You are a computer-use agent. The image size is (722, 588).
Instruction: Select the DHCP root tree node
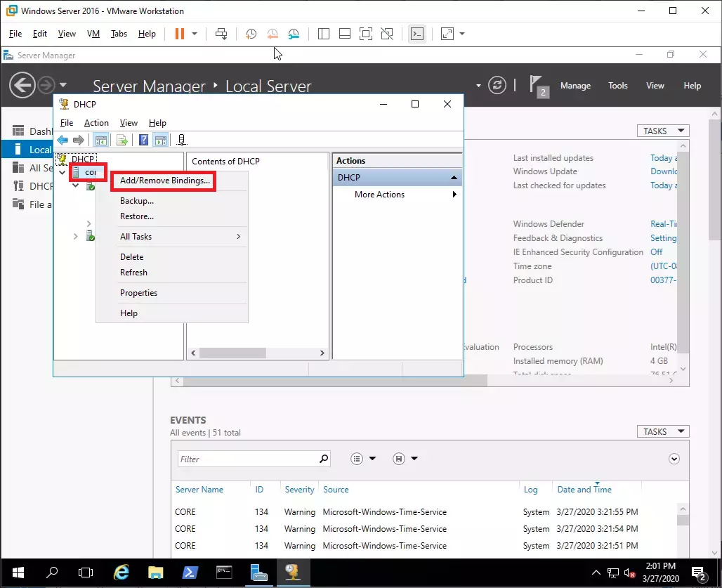point(82,159)
